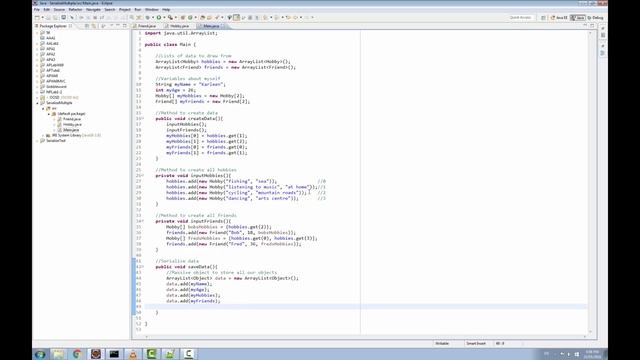The width and height of the screenshot is (640, 360).
Task: Open the Help menu
Action: pyautogui.click(x=166, y=9)
